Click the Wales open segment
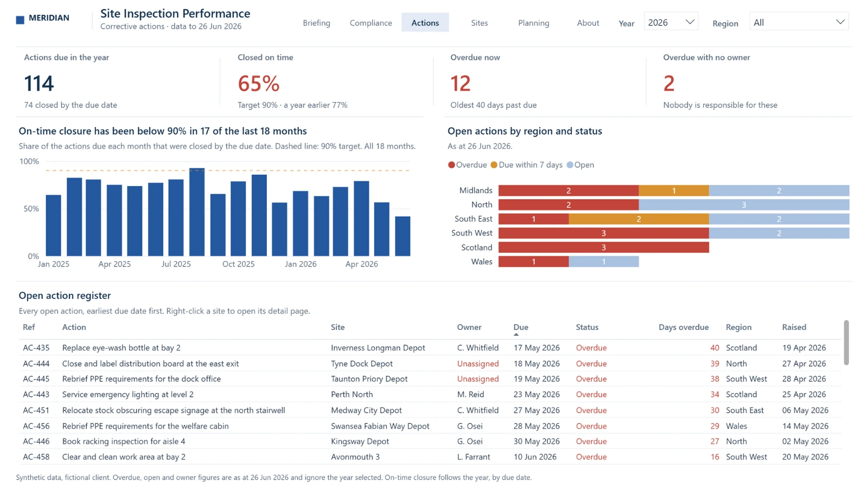This screenshot has height=489, width=868. (x=604, y=262)
